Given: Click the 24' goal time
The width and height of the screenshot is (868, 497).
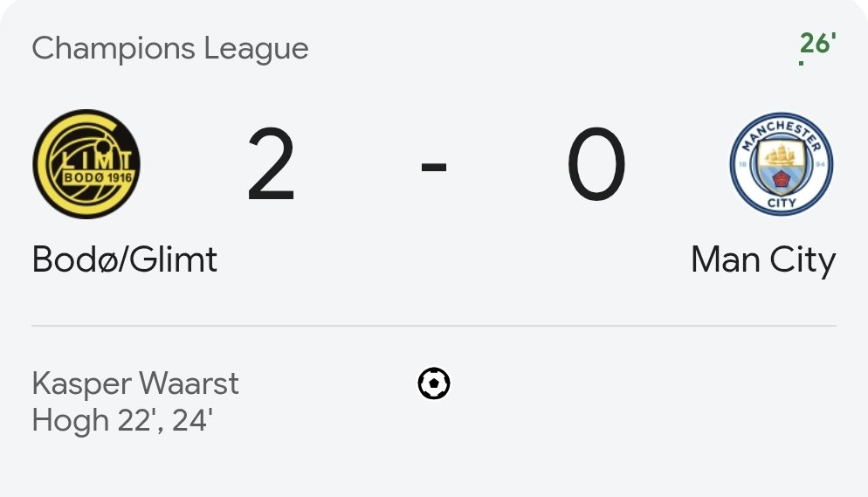Looking at the screenshot, I should 192,420.
